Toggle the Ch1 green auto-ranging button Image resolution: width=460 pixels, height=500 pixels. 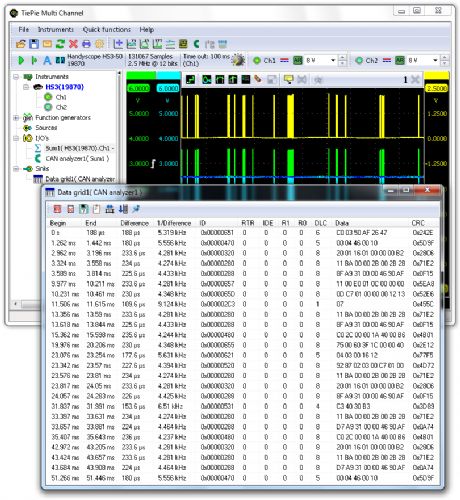tap(298, 60)
